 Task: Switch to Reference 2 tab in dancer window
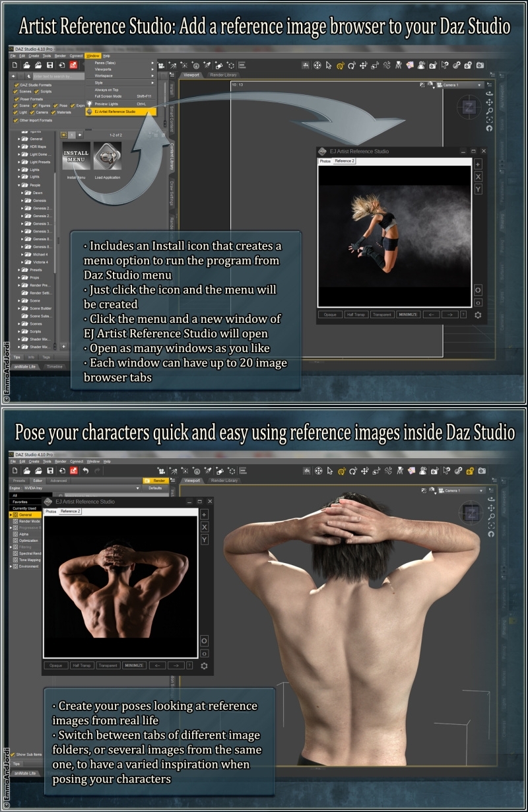pyautogui.click(x=345, y=161)
